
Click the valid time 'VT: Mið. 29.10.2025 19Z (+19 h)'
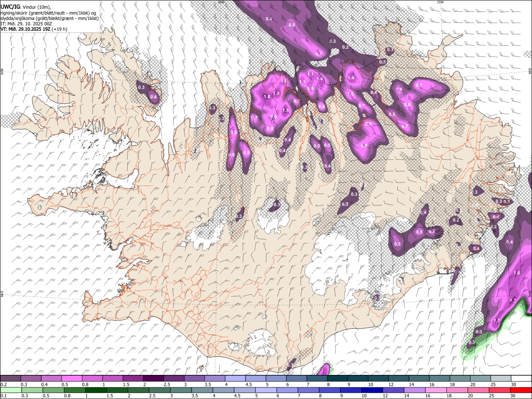(x=34, y=29)
